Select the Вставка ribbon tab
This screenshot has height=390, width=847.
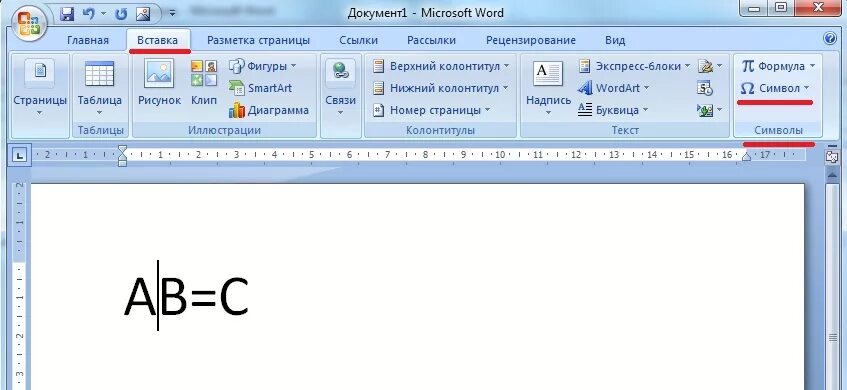click(x=157, y=41)
